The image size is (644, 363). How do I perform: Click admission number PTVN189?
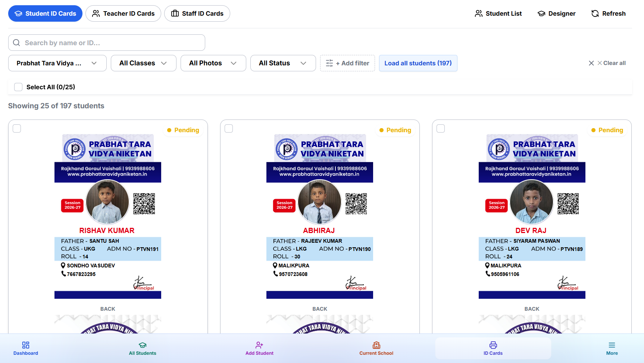pos(571,249)
